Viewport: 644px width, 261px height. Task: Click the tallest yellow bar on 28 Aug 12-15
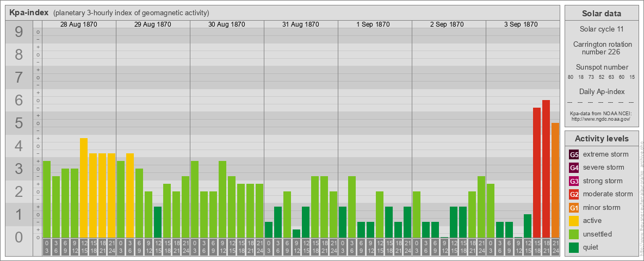coord(84,188)
